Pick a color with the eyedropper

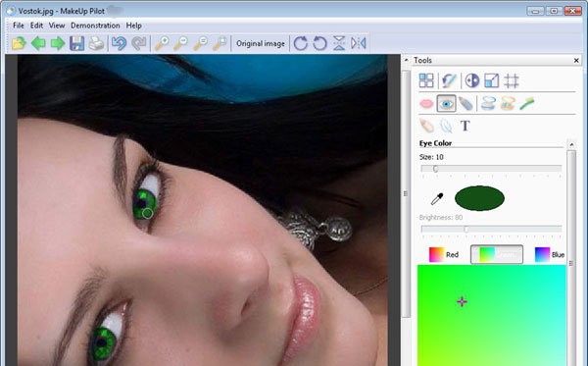(437, 199)
